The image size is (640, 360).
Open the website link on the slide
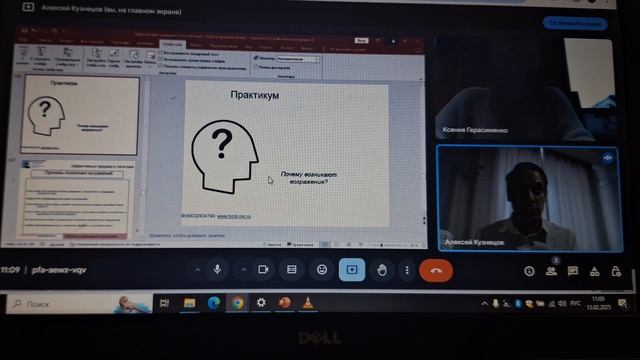tap(234, 216)
